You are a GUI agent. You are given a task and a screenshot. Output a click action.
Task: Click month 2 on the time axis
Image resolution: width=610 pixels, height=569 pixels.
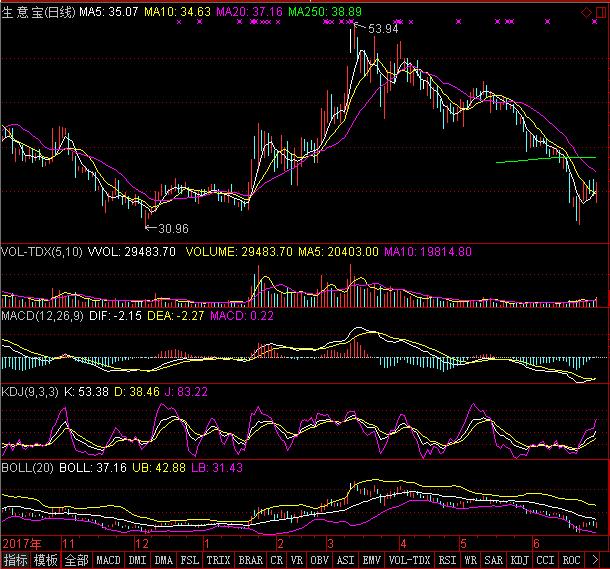[280, 543]
